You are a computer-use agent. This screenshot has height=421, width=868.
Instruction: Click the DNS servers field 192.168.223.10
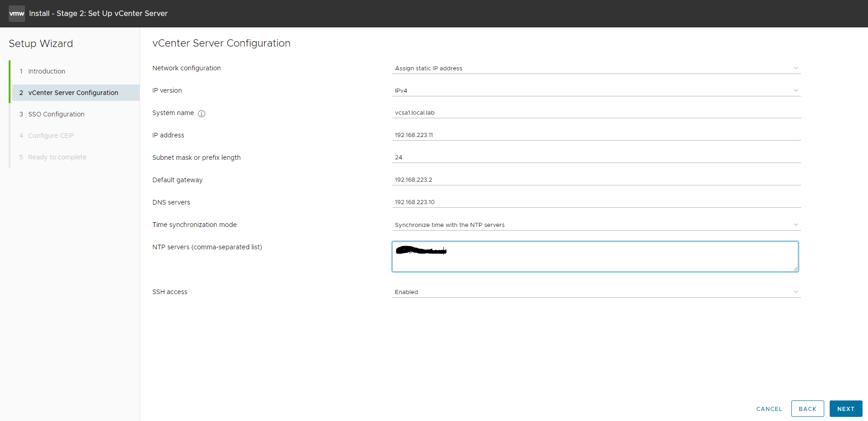point(596,202)
